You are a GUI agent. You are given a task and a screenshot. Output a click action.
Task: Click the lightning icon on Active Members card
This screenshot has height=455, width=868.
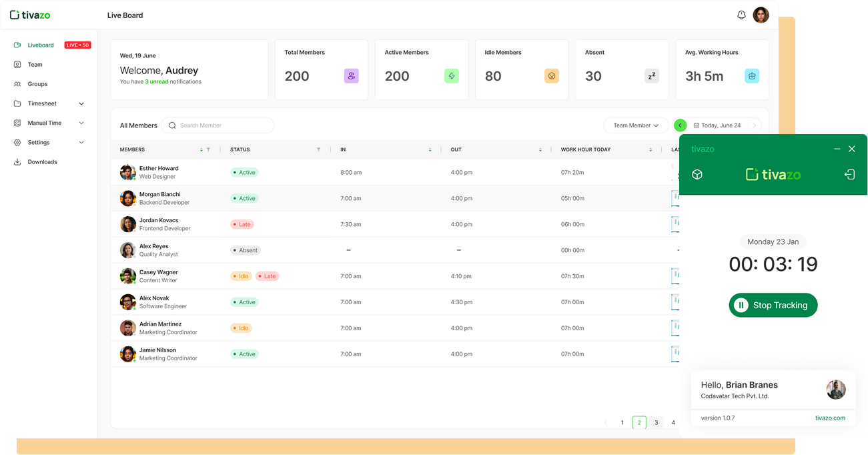[452, 75]
